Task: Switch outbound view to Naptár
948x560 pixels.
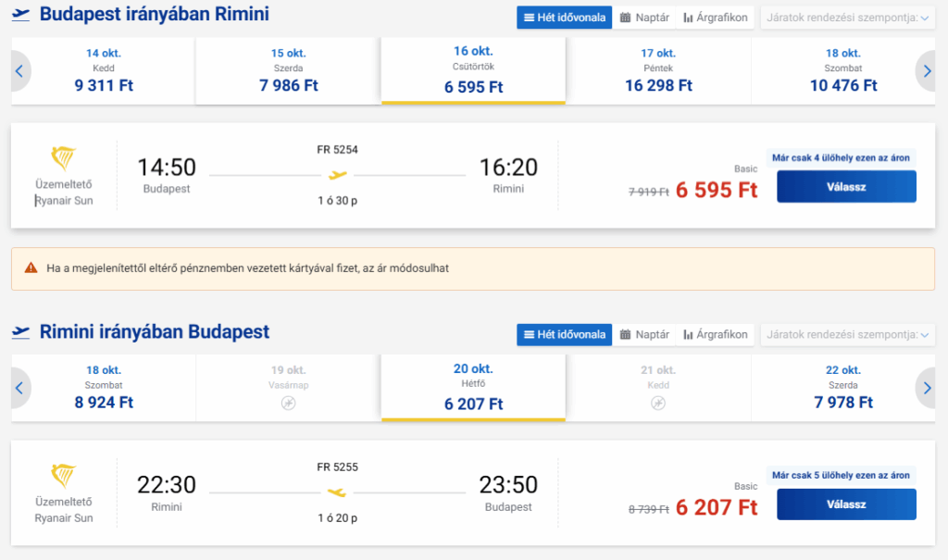Action: [x=644, y=18]
